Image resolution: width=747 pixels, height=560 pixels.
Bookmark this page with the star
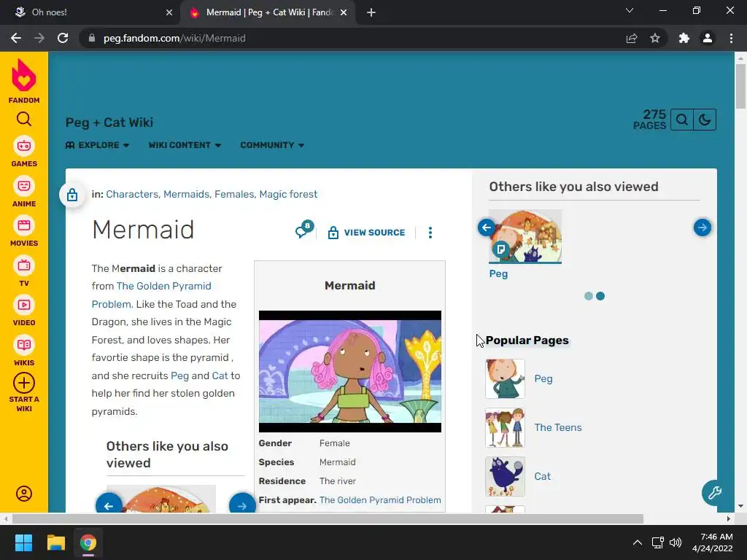point(655,38)
